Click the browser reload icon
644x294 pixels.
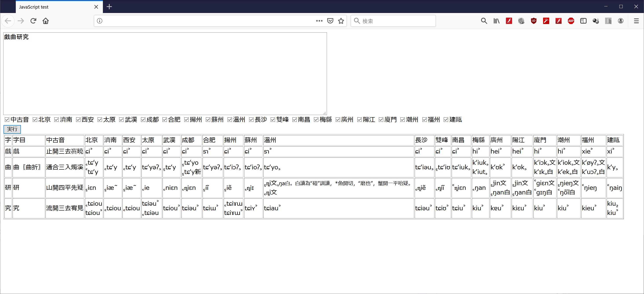click(x=33, y=21)
